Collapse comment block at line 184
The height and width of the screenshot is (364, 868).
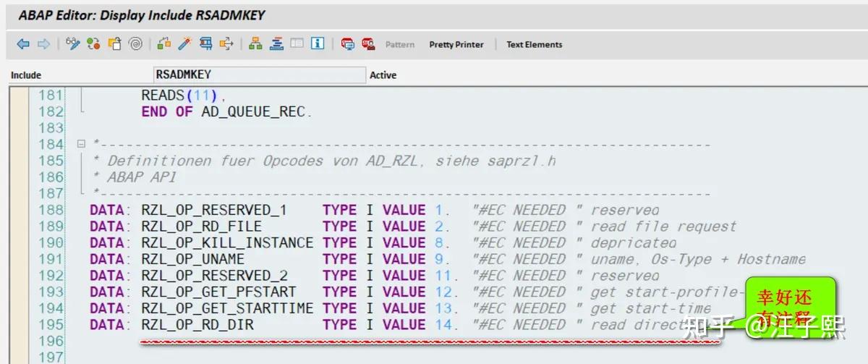(81, 144)
